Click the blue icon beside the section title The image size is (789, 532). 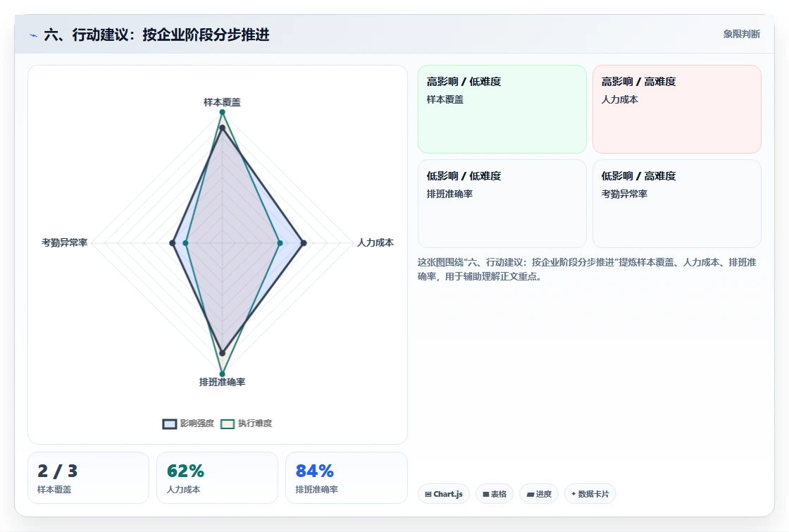click(33, 35)
